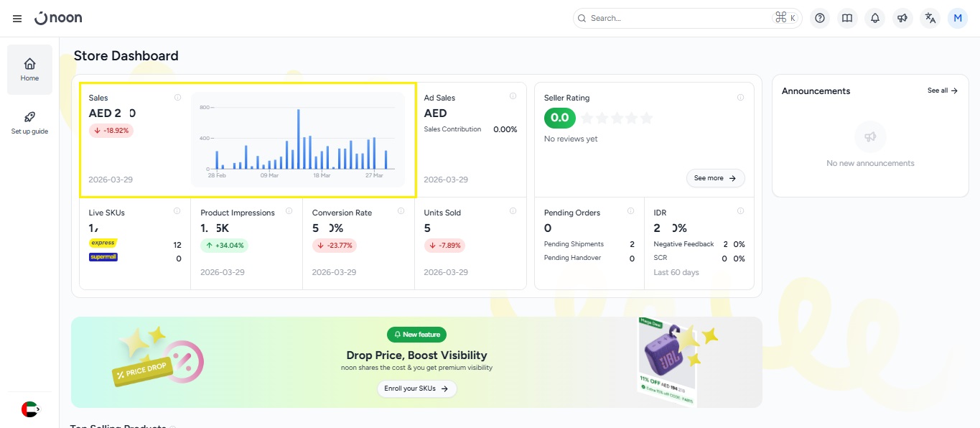980x428 pixels.
Task: Open the M user profile avatar
Action: click(958, 19)
